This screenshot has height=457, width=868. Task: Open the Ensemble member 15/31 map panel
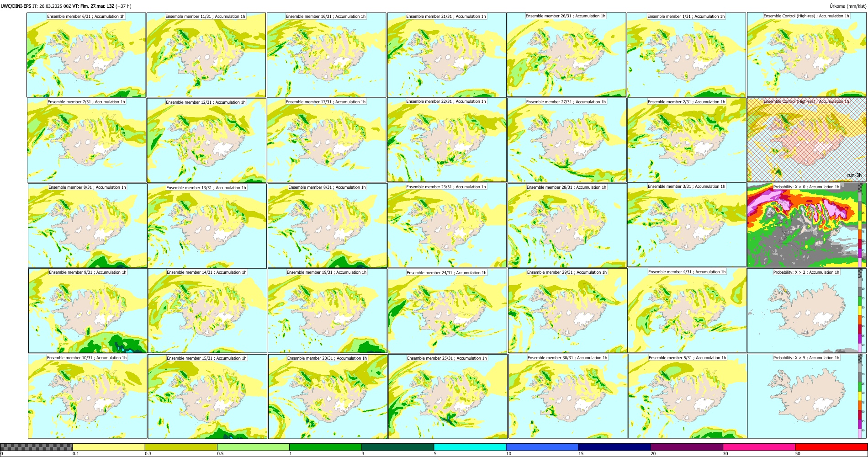pyautogui.click(x=207, y=397)
